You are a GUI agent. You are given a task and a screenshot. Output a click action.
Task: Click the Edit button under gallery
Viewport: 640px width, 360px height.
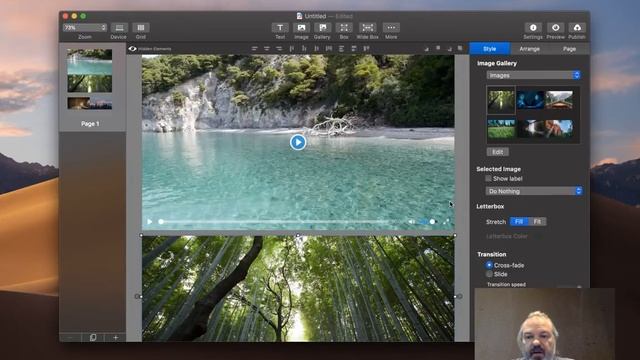[x=498, y=152]
